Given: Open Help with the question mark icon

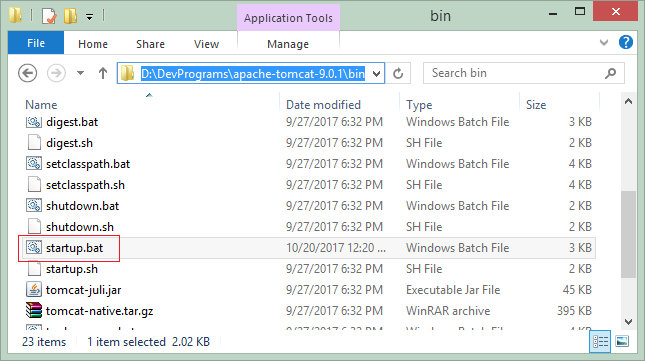Looking at the screenshot, I should tap(626, 42).
